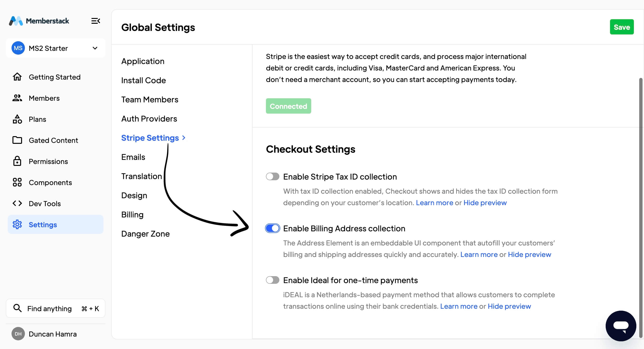Click the Gated Content folder icon
The width and height of the screenshot is (644, 349).
17,140
